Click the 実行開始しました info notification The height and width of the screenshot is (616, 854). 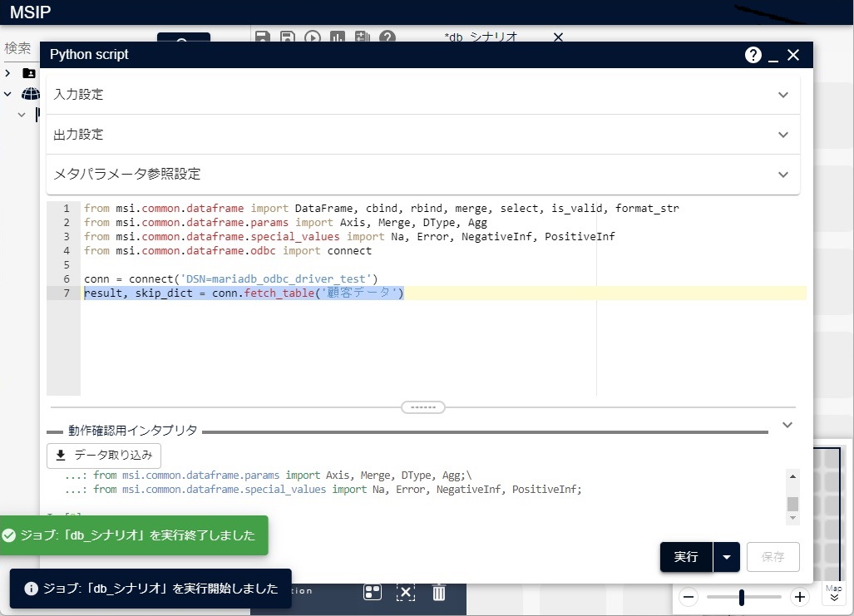point(151,589)
